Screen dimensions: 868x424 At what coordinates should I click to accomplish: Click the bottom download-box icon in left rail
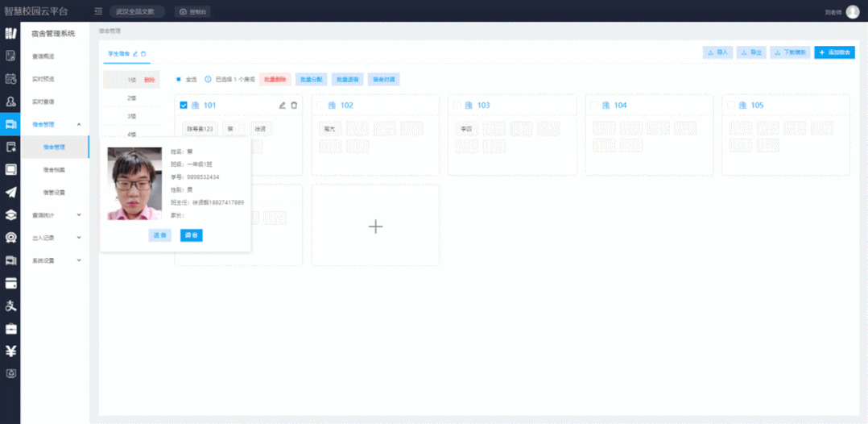(x=10, y=373)
